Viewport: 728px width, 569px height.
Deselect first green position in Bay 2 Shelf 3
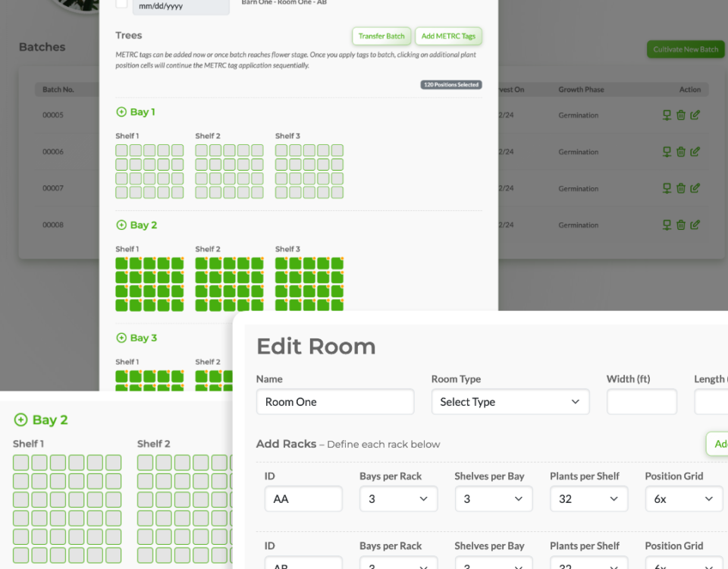[281, 263]
